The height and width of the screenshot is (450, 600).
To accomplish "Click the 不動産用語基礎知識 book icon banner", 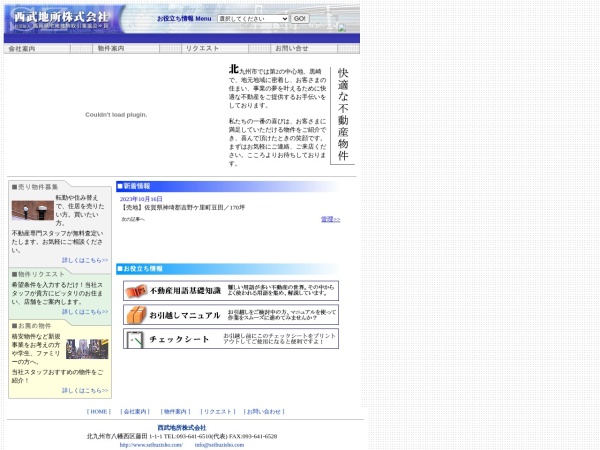I will (231, 291).
